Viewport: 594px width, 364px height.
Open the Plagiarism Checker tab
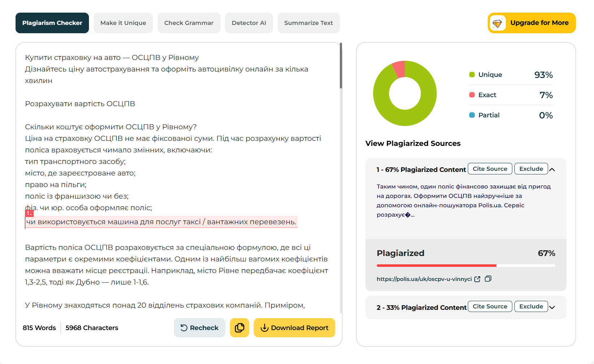click(52, 23)
